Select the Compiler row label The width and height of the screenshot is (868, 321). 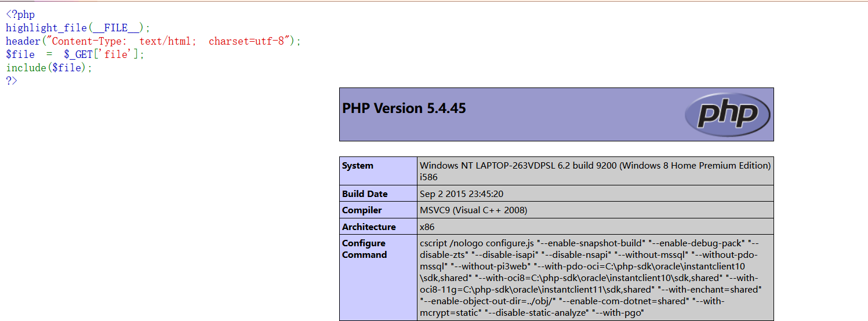[x=362, y=210]
